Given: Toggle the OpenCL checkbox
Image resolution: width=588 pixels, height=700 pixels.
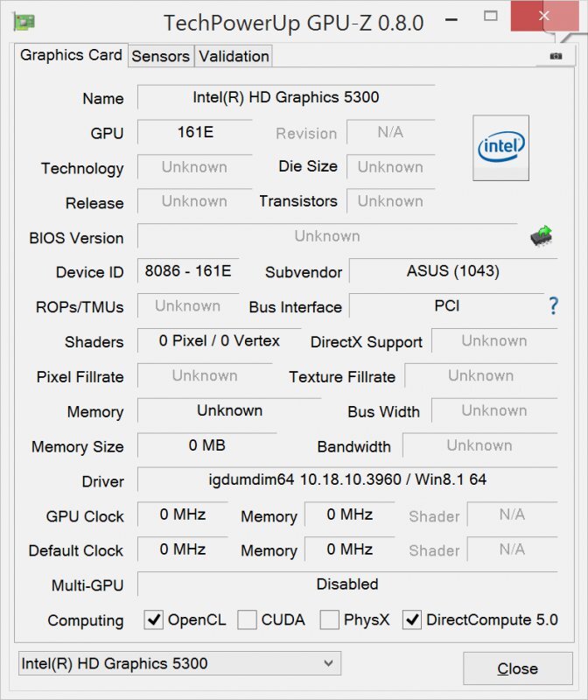Looking at the screenshot, I should tap(154, 619).
